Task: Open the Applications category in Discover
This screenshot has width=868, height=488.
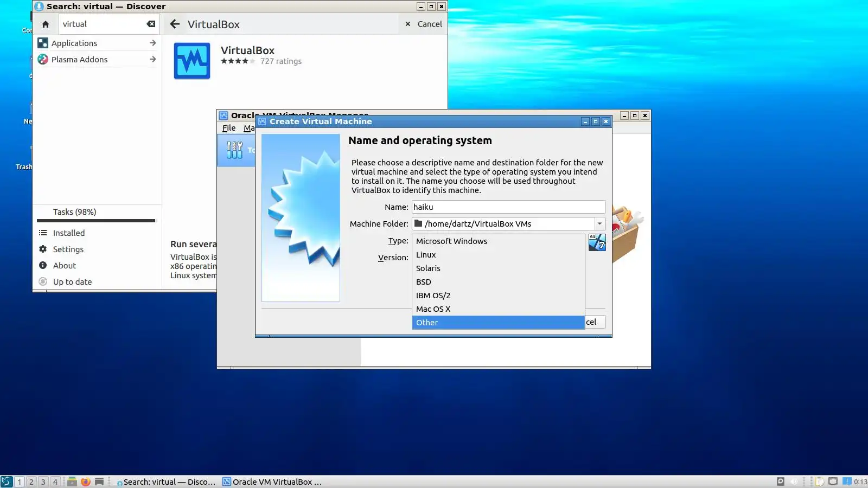Action: pos(97,43)
